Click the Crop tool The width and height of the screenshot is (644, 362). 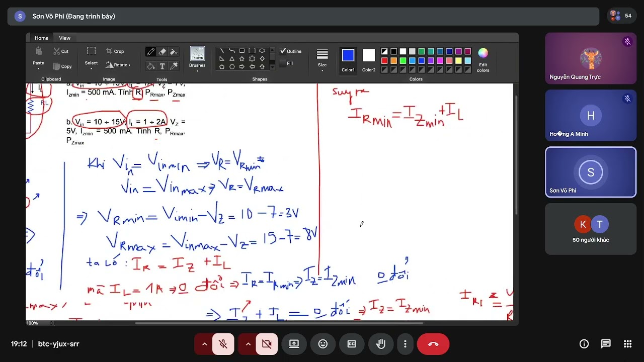(115, 51)
